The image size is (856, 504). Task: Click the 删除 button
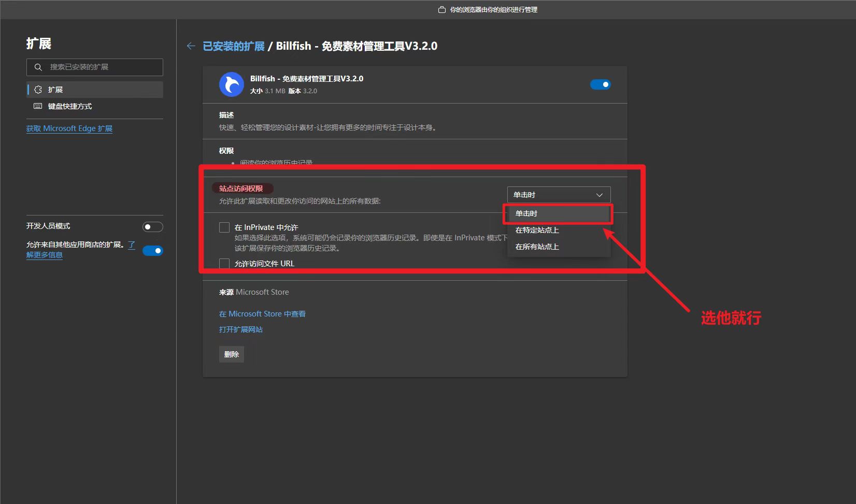pyautogui.click(x=232, y=354)
